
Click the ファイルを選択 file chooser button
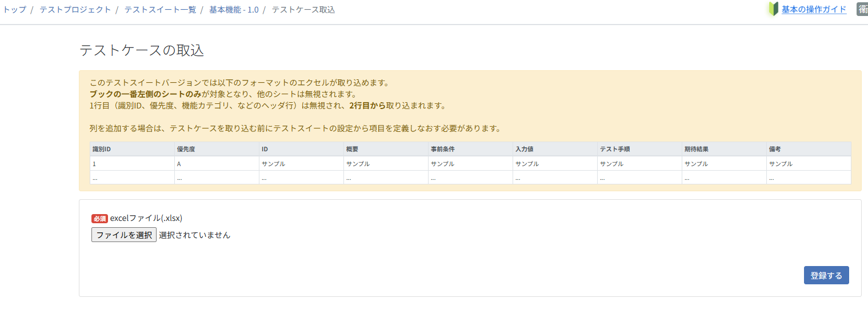click(124, 235)
